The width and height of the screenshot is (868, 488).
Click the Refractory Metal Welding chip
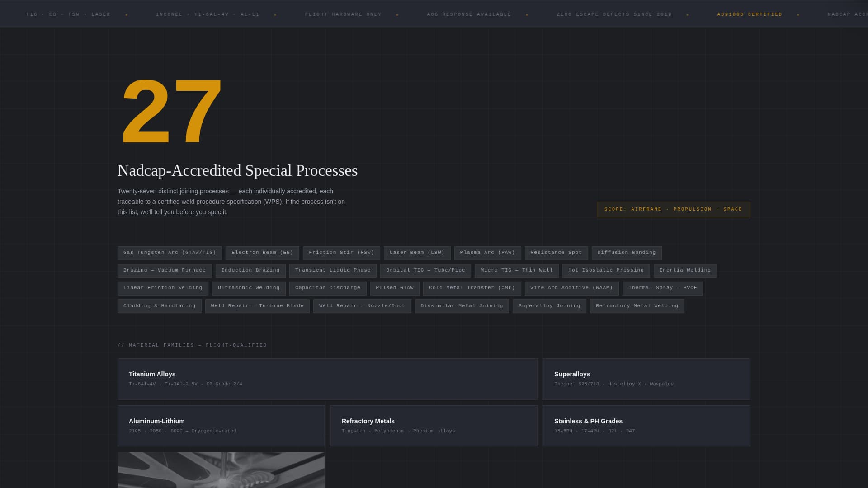[637, 305]
